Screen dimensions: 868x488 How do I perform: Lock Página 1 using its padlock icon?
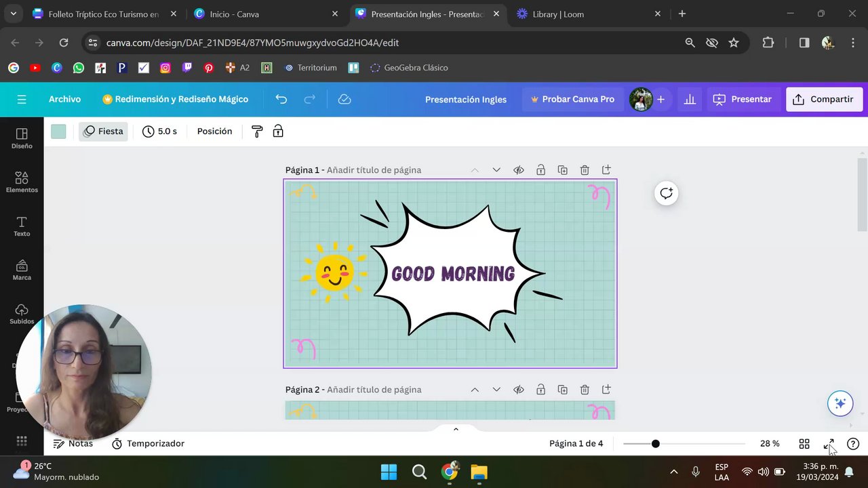pos(540,170)
